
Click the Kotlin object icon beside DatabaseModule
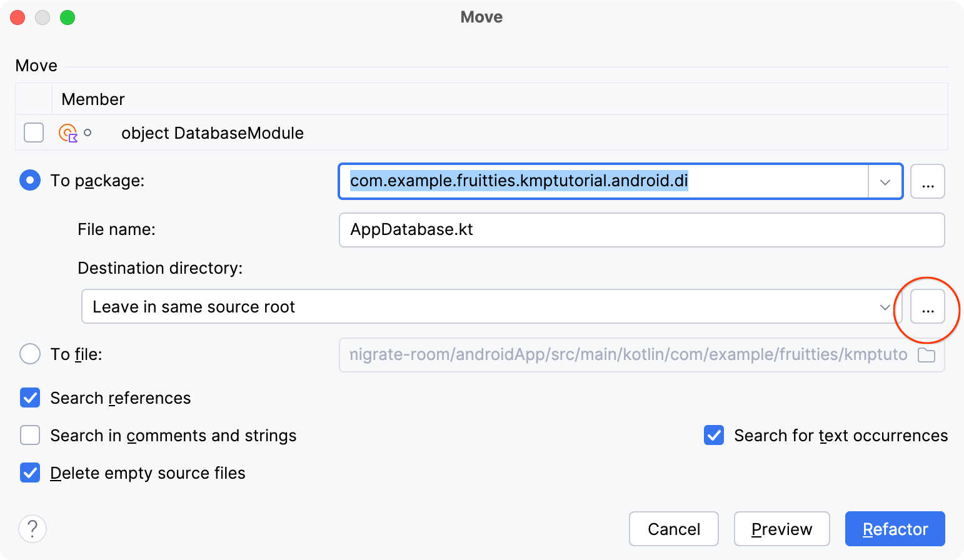tap(68, 133)
